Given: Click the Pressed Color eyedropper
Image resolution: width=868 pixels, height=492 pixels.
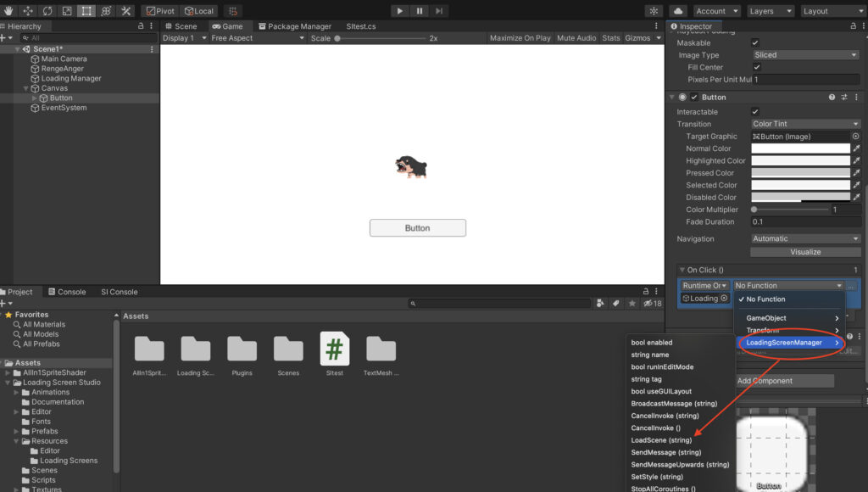Looking at the screenshot, I should (856, 173).
